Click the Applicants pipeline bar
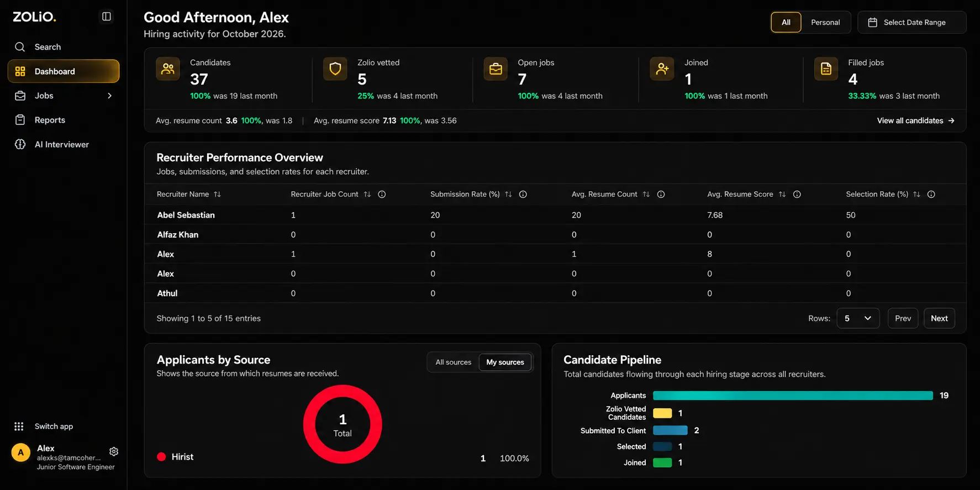 point(793,396)
